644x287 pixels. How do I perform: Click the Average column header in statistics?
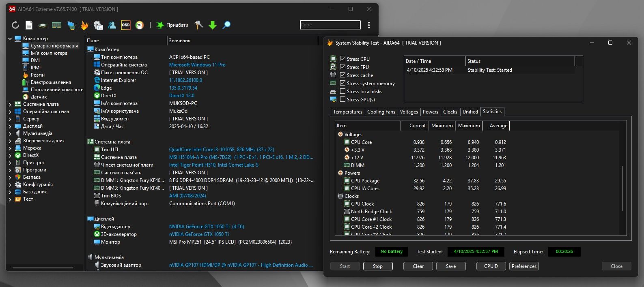[496, 126]
